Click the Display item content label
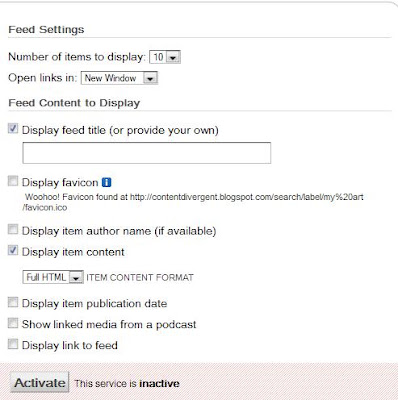398x400 pixels. [x=73, y=252]
